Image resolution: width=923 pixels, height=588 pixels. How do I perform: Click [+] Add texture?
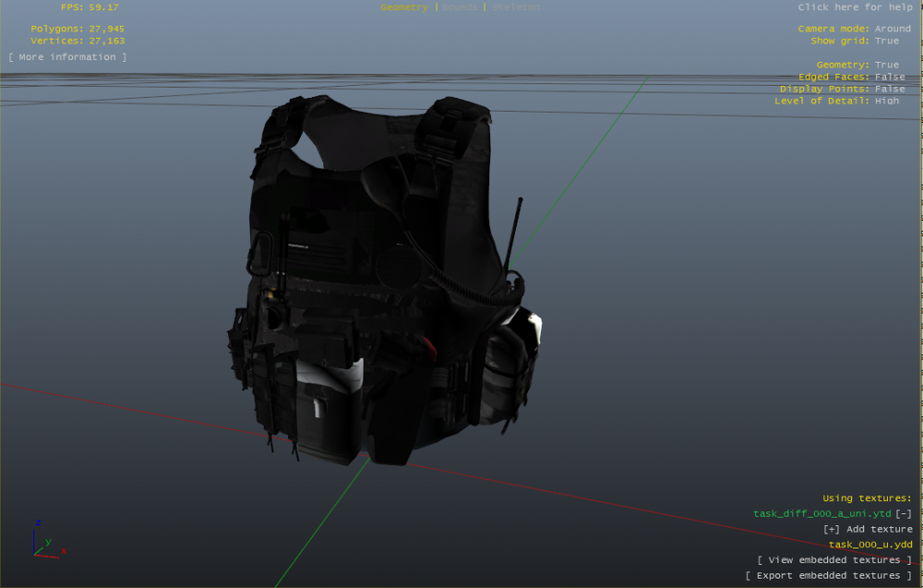tap(864, 528)
